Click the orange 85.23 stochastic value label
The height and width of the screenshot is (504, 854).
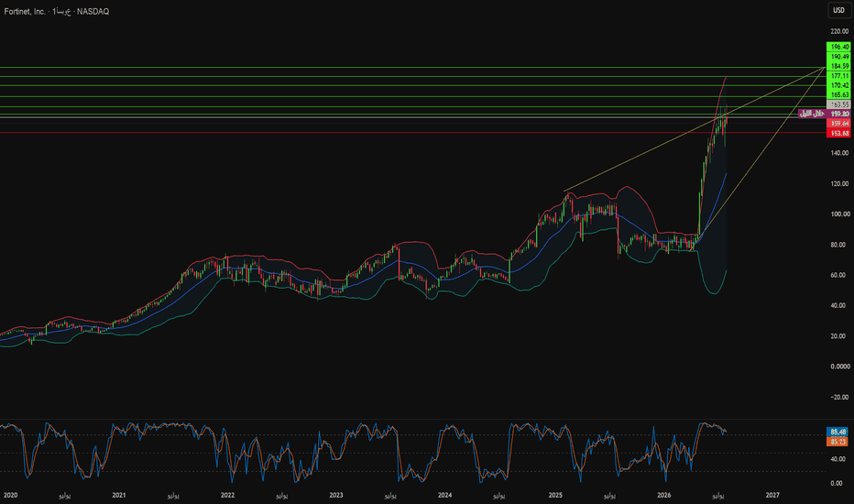click(838, 442)
